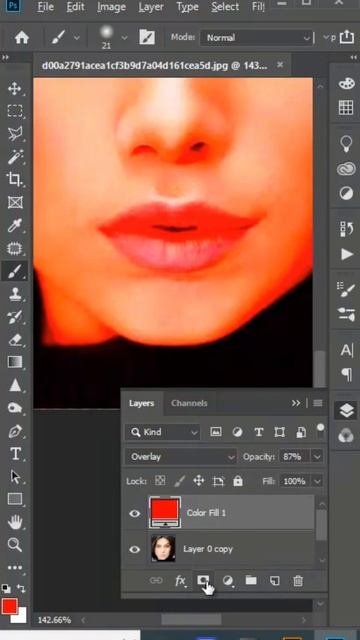Open the Brush Settings panel icon
This screenshot has width=360, height=640.
346,290
